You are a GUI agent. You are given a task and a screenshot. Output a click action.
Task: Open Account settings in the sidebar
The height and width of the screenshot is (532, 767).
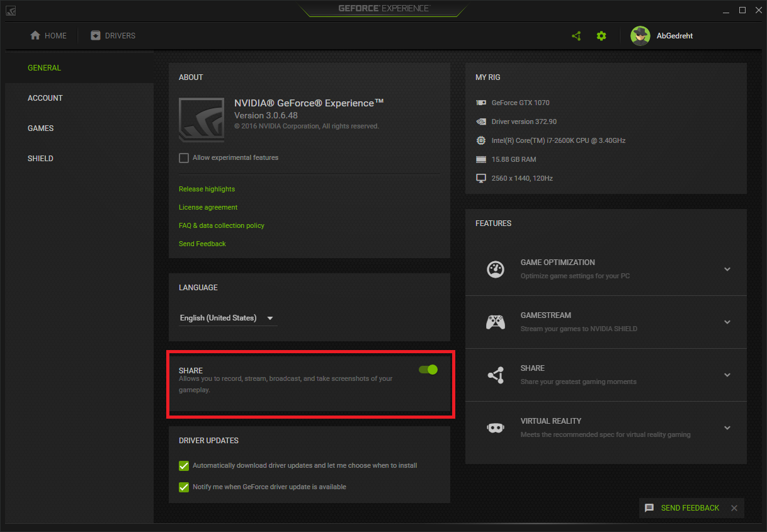[x=79, y=98]
